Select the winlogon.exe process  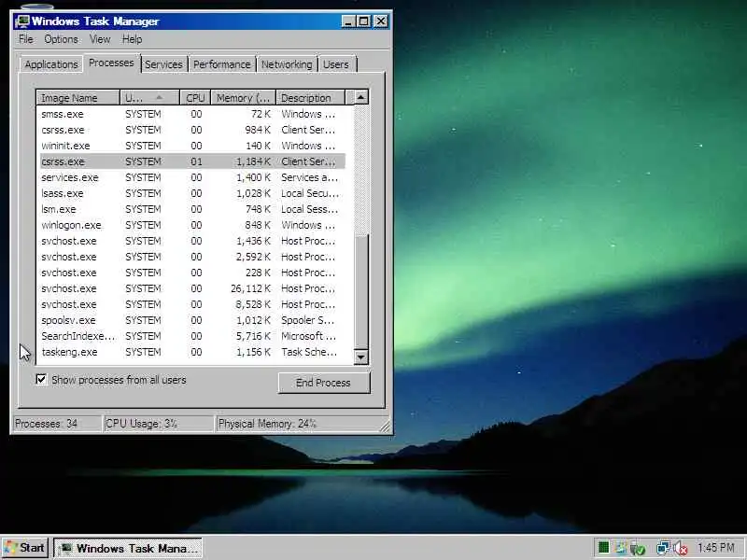click(192, 225)
